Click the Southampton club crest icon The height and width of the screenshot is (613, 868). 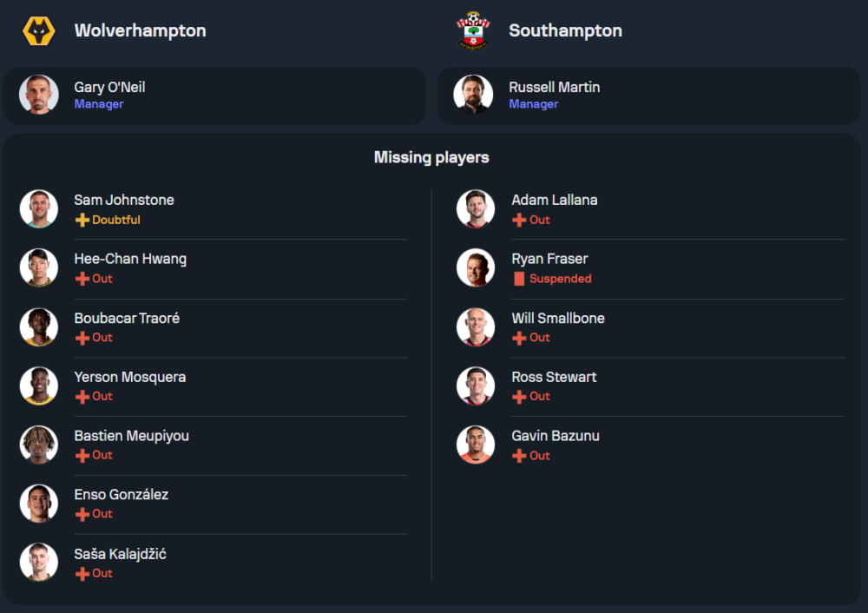[473, 31]
